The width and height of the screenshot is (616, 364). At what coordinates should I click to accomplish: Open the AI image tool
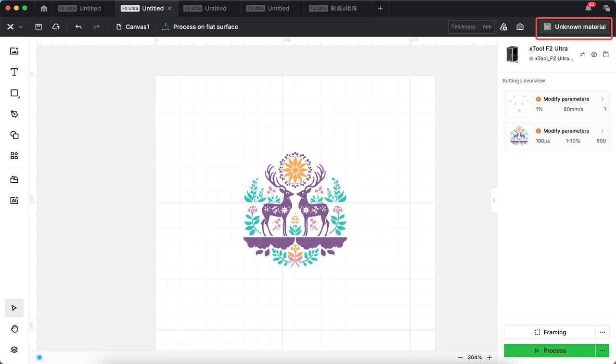pos(14,201)
